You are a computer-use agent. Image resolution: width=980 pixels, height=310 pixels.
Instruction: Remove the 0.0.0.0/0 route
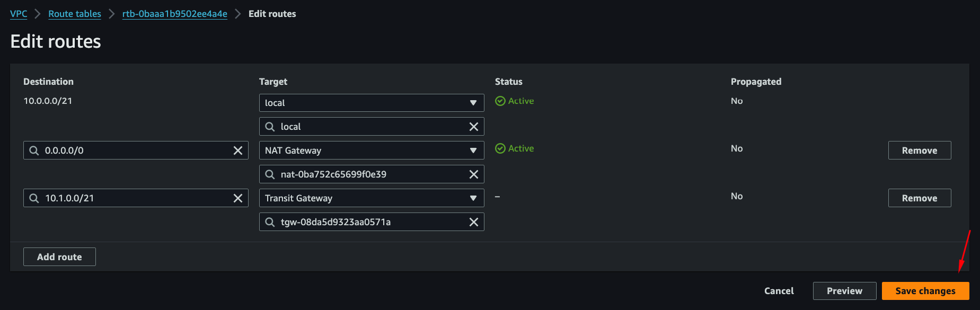[x=919, y=150]
